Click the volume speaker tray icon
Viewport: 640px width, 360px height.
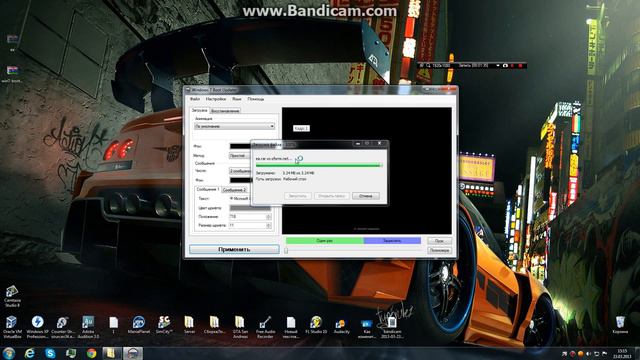click(x=588, y=353)
